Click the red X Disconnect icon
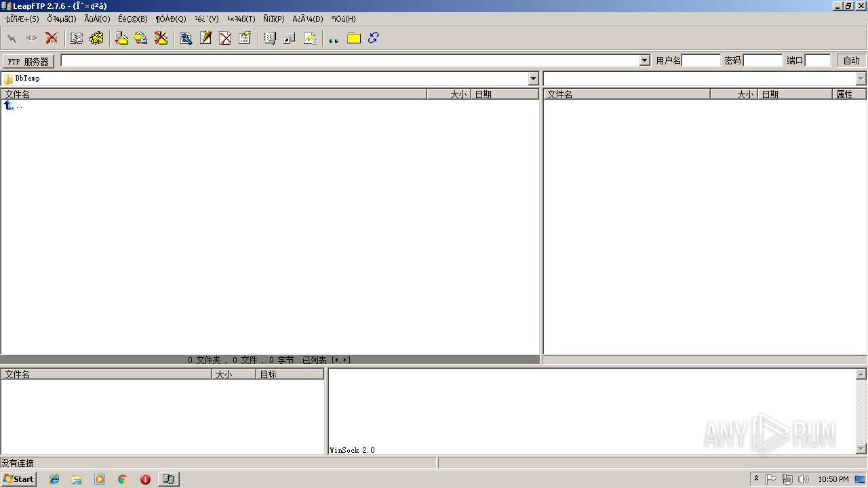This screenshot has height=488, width=868. coord(52,39)
